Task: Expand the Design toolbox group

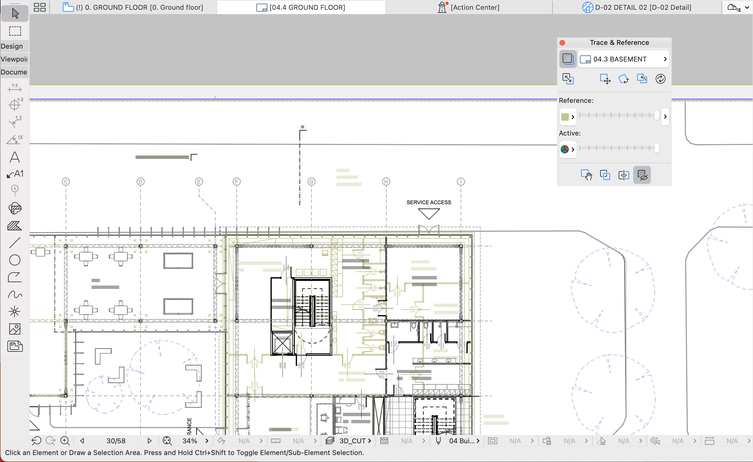Action: (12, 46)
